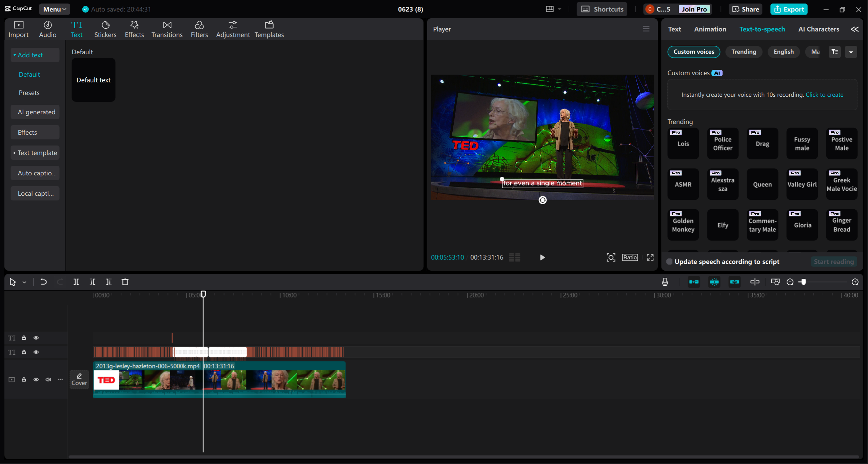Click the timeline zoom slider handle

click(x=803, y=282)
